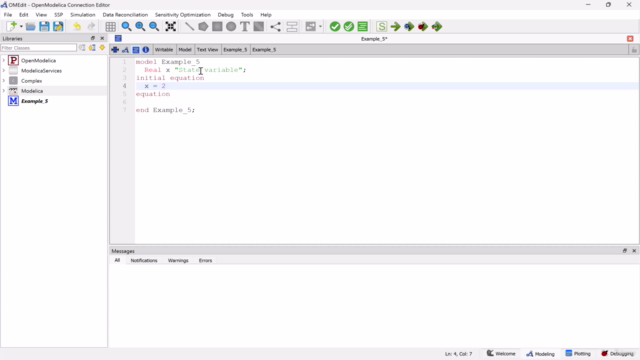Fit to diagram view icon

coord(171,27)
